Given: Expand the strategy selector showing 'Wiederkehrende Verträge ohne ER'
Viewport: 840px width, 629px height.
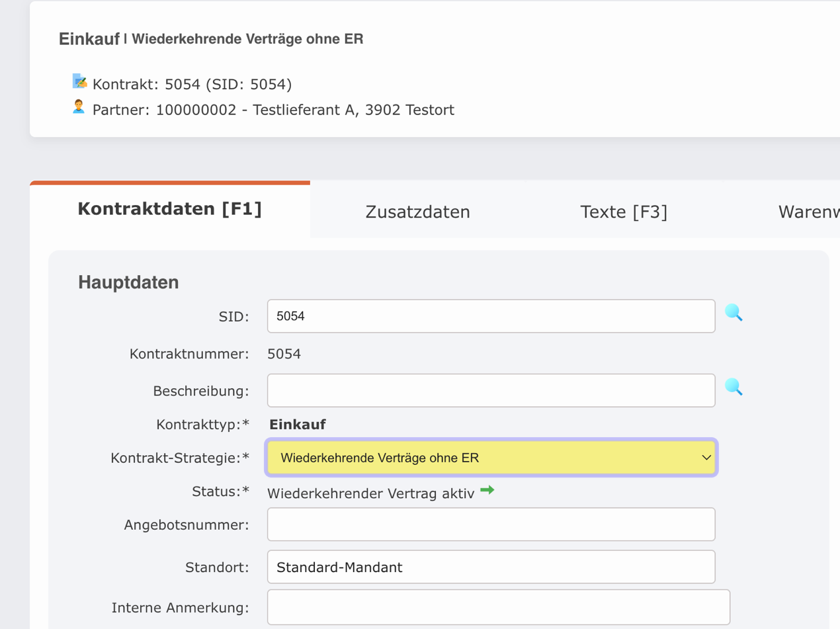Looking at the screenshot, I should 491,457.
